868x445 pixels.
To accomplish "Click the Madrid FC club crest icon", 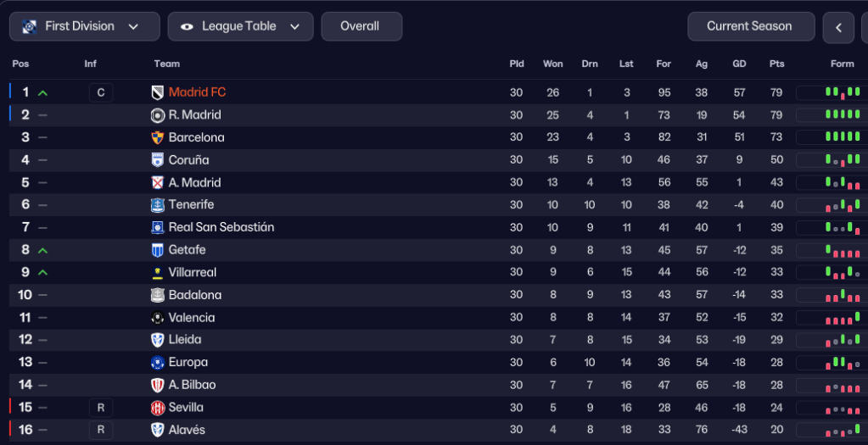I will (x=157, y=92).
